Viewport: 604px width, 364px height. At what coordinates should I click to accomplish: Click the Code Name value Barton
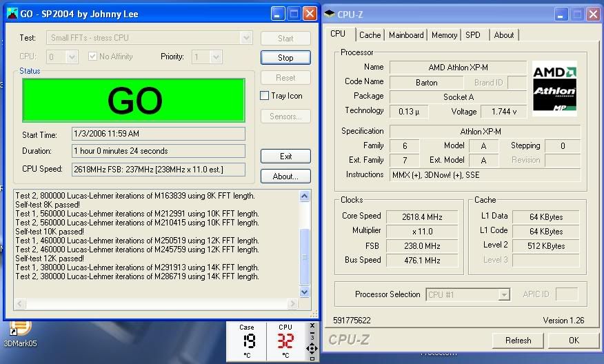[x=426, y=83]
